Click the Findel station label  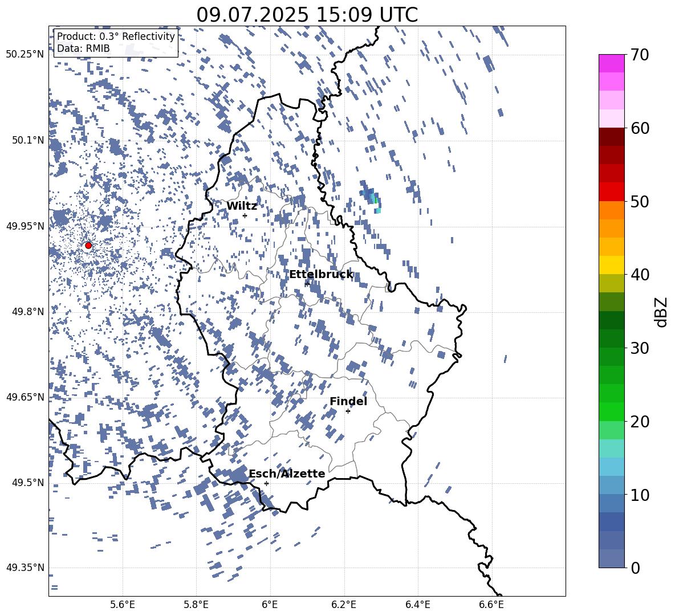348,401
